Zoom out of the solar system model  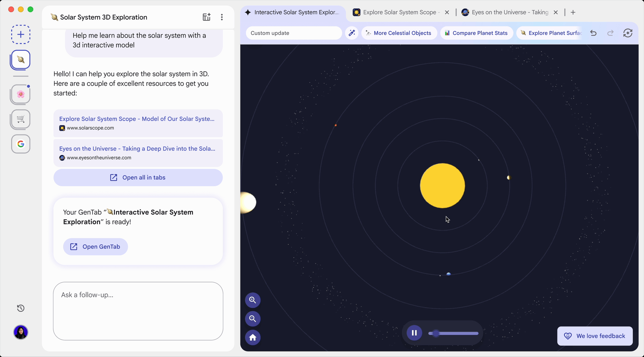point(253,319)
